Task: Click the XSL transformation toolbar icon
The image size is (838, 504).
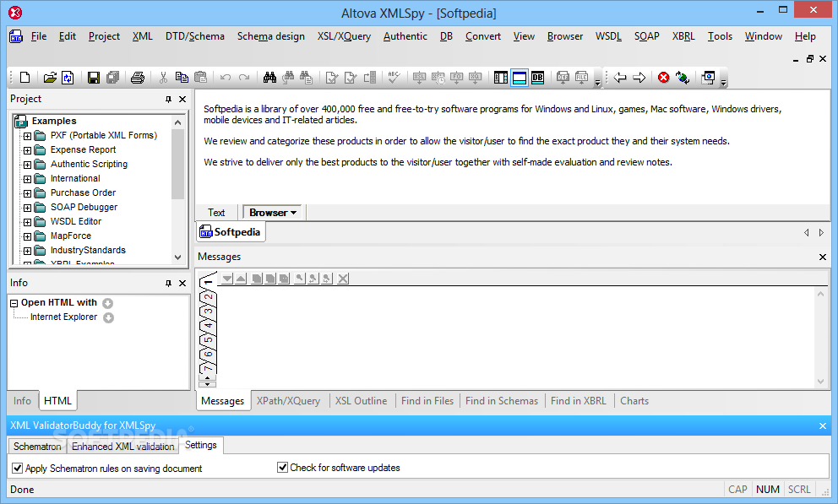Action: pos(419,78)
